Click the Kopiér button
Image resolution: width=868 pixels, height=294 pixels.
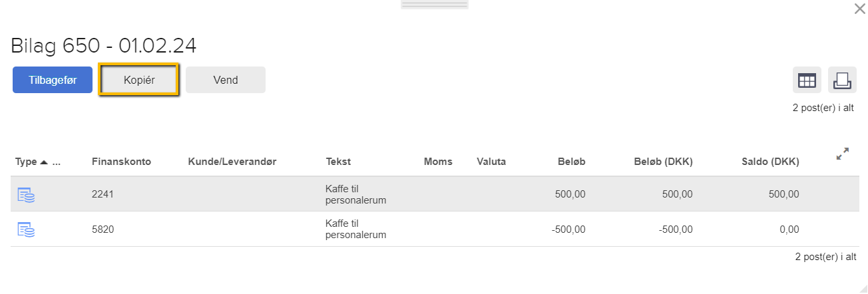tap(139, 80)
